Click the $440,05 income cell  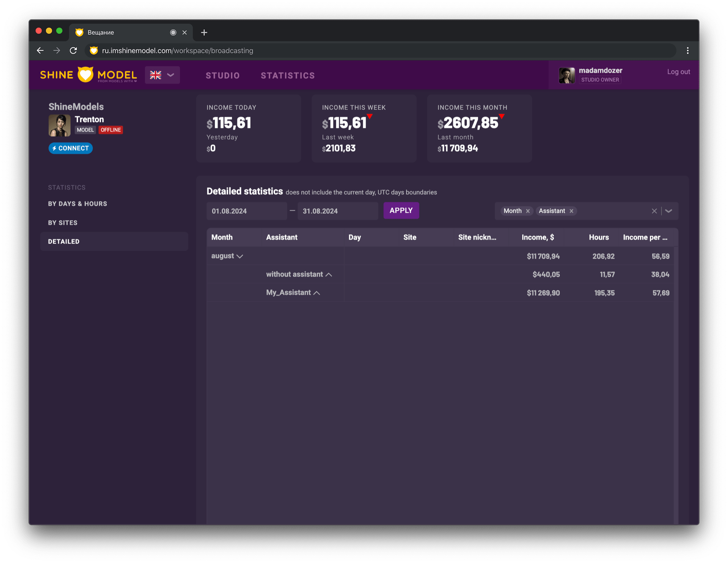tap(546, 274)
